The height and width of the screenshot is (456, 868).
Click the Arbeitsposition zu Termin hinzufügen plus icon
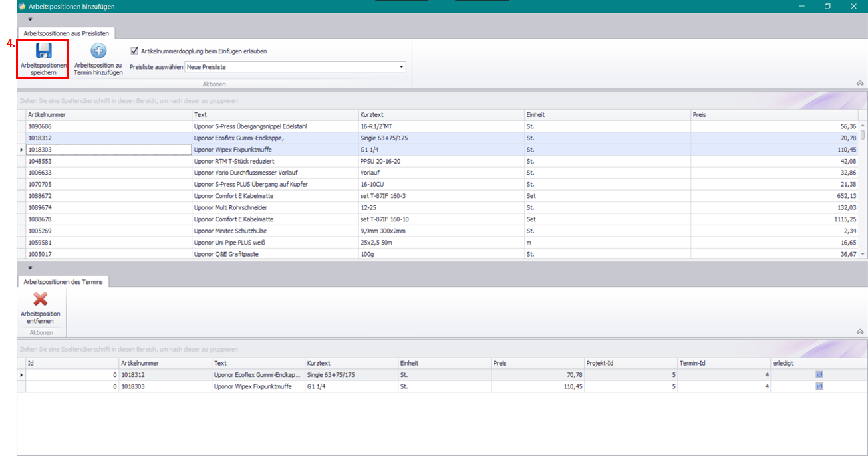tap(98, 51)
